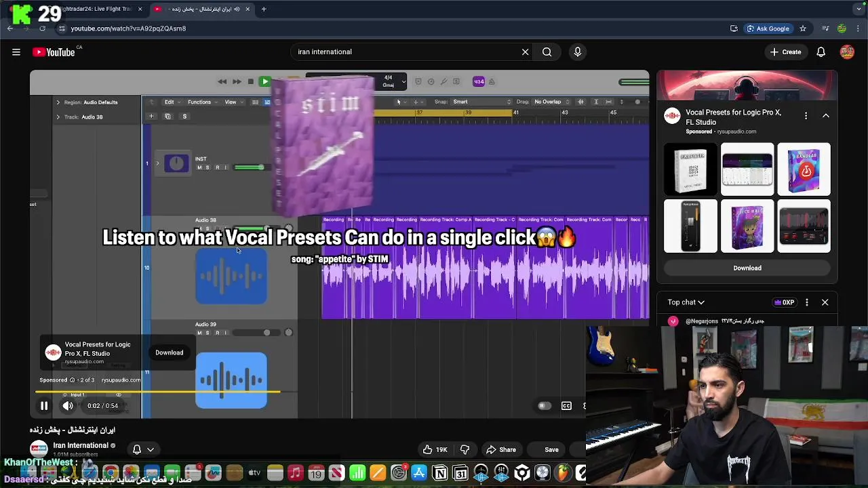The width and height of the screenshot is (868, 488).
Task: Open the YouTube account avatar menu
Action: point(847,52)
